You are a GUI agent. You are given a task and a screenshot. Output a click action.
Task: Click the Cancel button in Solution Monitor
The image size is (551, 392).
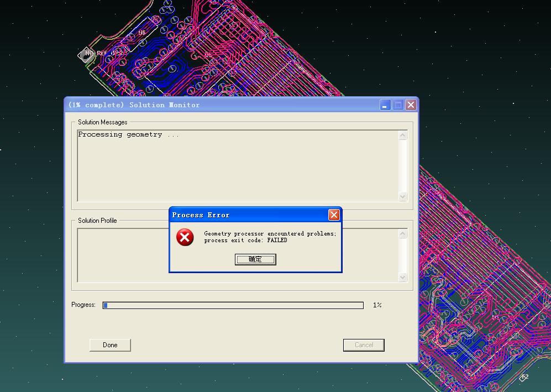(364, 345)
